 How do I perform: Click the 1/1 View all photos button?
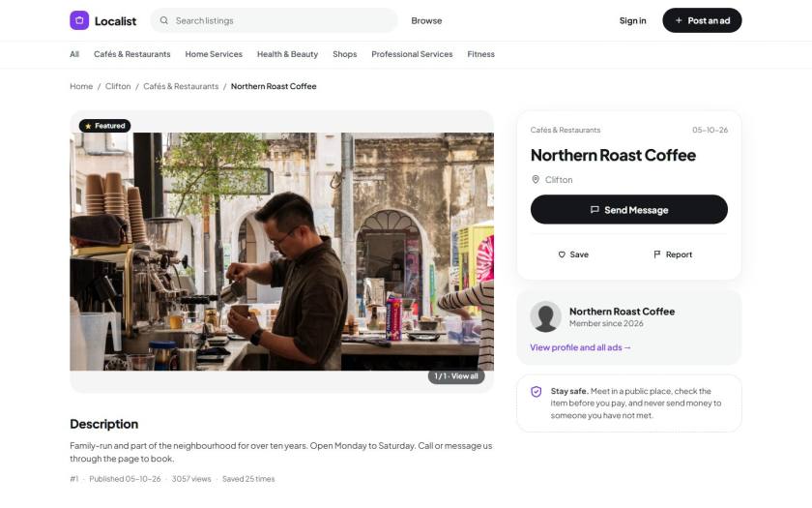[x=456, y=376]
